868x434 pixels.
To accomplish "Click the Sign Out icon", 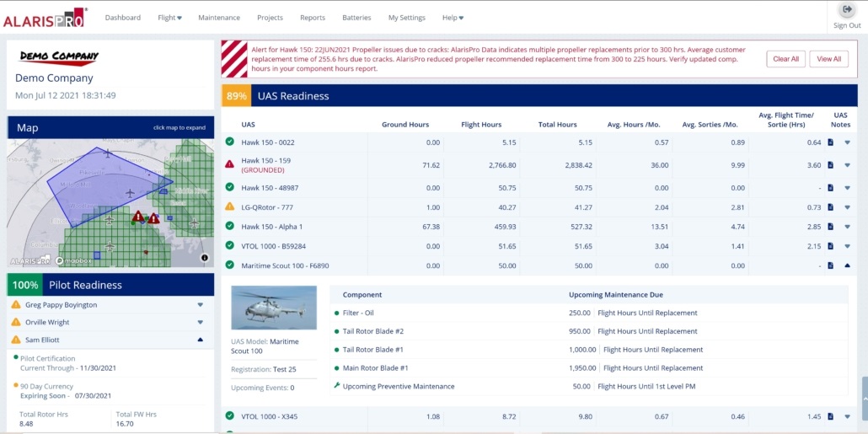I will (847, 10).
